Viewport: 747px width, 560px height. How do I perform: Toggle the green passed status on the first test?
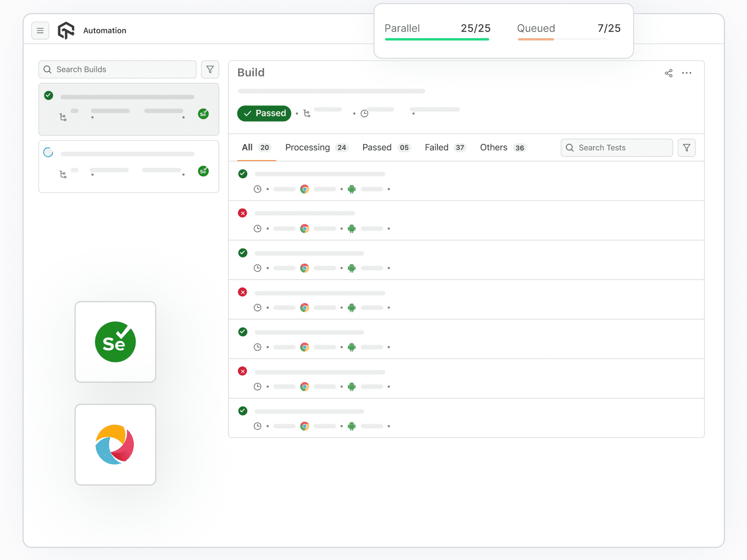click(242, 174)
